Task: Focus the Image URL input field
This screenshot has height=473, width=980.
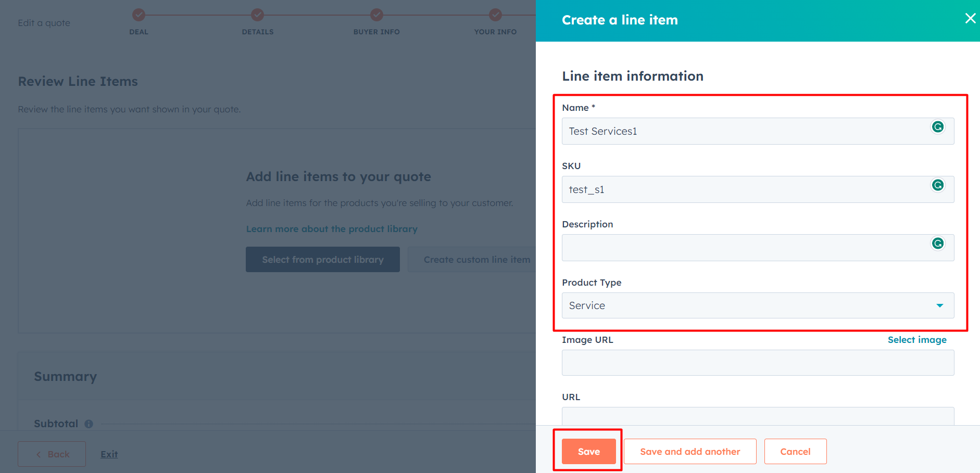Action: coord(758,363)
